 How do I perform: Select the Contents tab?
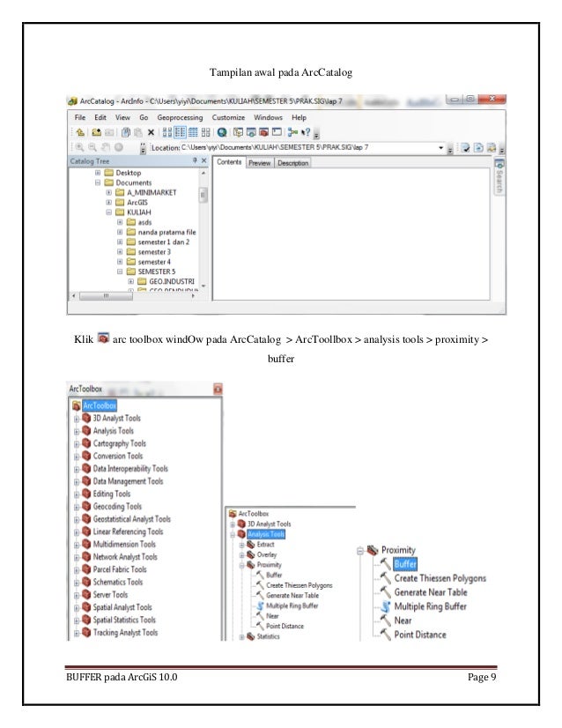click(x=229, y=162)
